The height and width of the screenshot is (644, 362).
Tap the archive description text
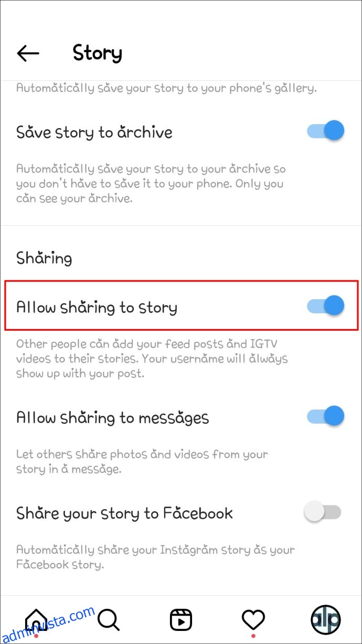(152, 184)
